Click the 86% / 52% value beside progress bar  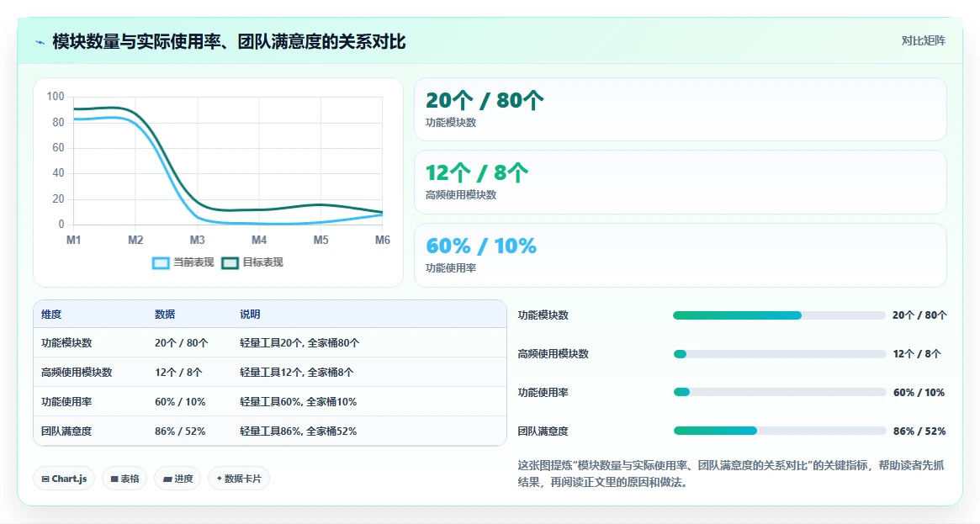(x=919, y=431)
